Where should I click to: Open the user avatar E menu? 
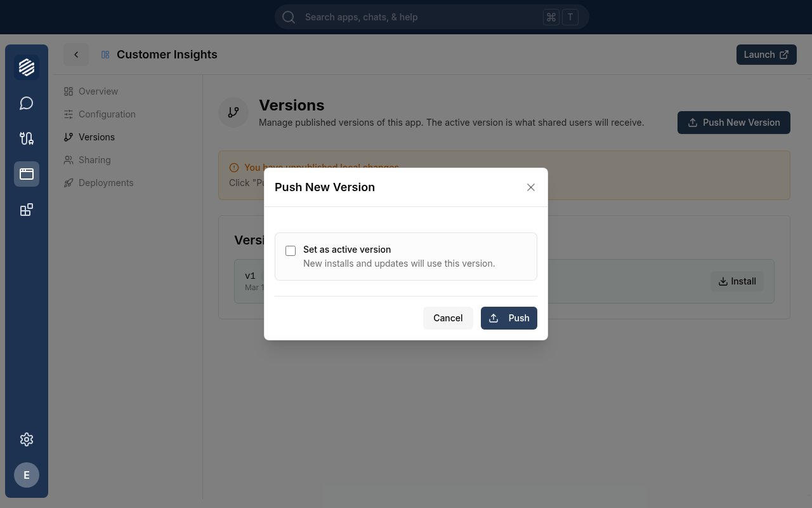[x=27, y=475]
